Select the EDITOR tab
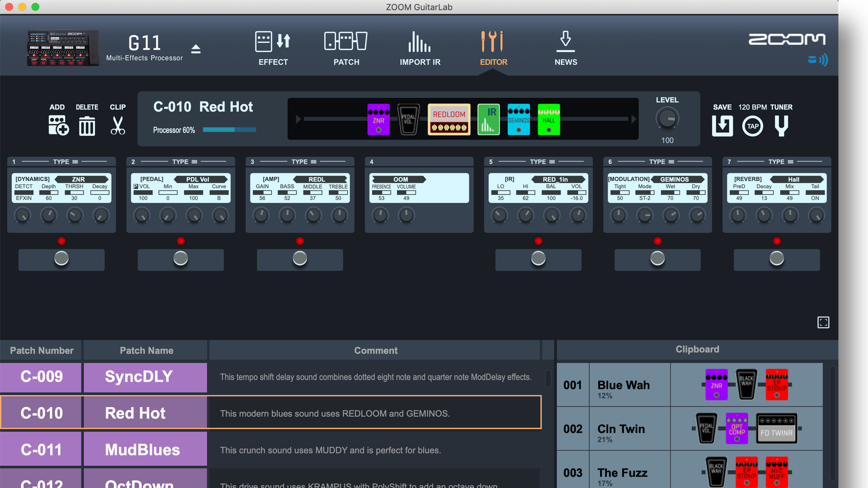The height and width of the screenshot is (488, 868). (x=494, y=49)
